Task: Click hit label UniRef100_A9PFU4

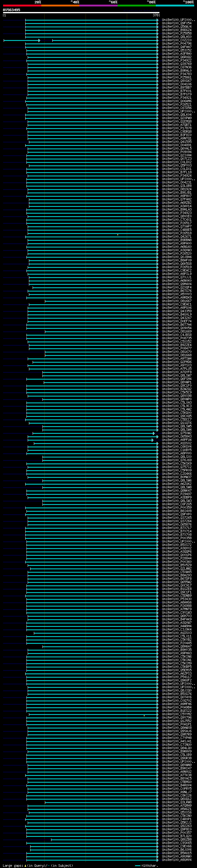Action: 177,440
